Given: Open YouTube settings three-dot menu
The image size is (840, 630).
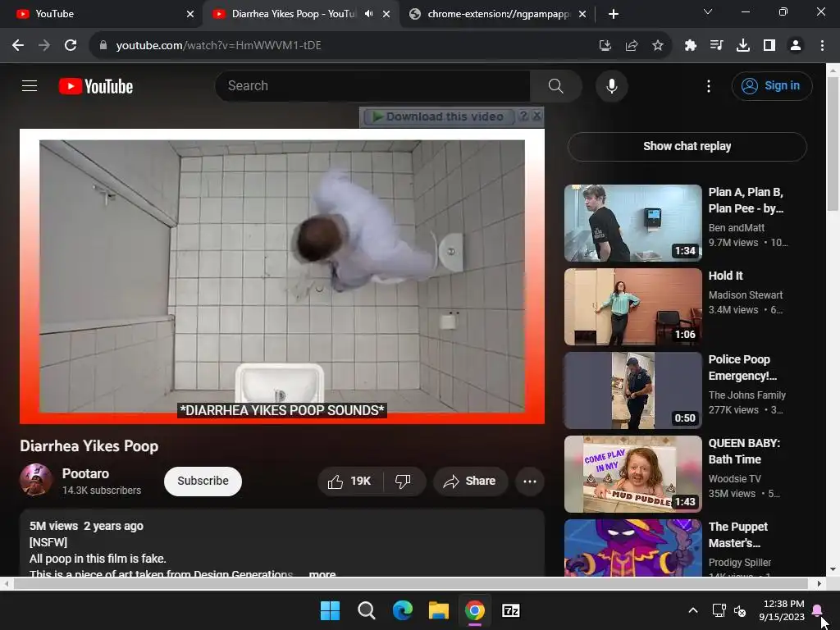Looking at the screenshot, I should point(708,85).
